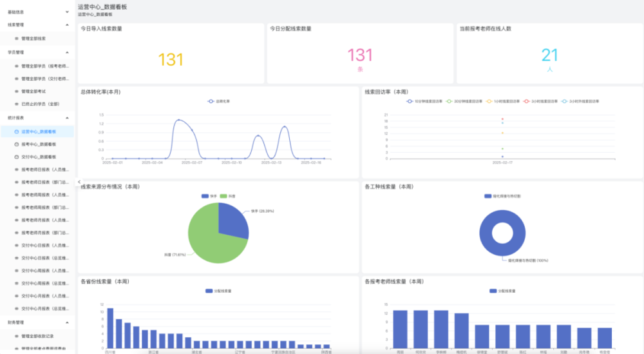Image resolution: width=644 pixels, height=354 pixels.
Task: Click the clock icon beside 报考中心_数据看板
Action: click(x=17, y=144)
